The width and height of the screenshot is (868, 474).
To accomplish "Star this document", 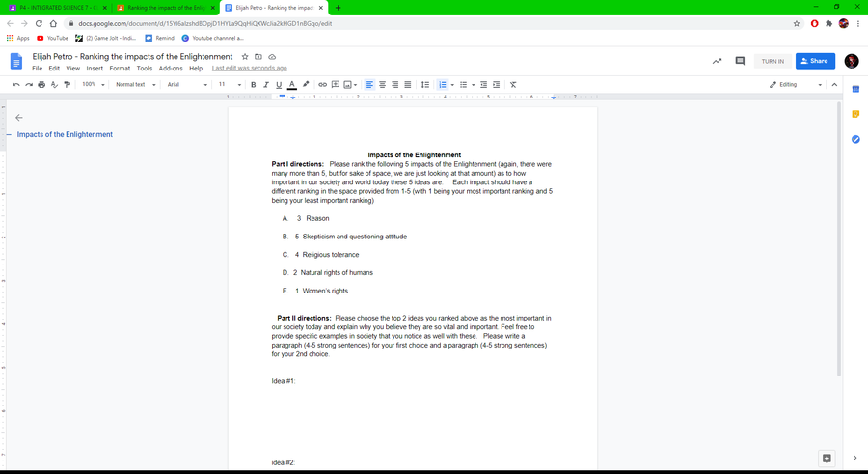I will [245, 57].
